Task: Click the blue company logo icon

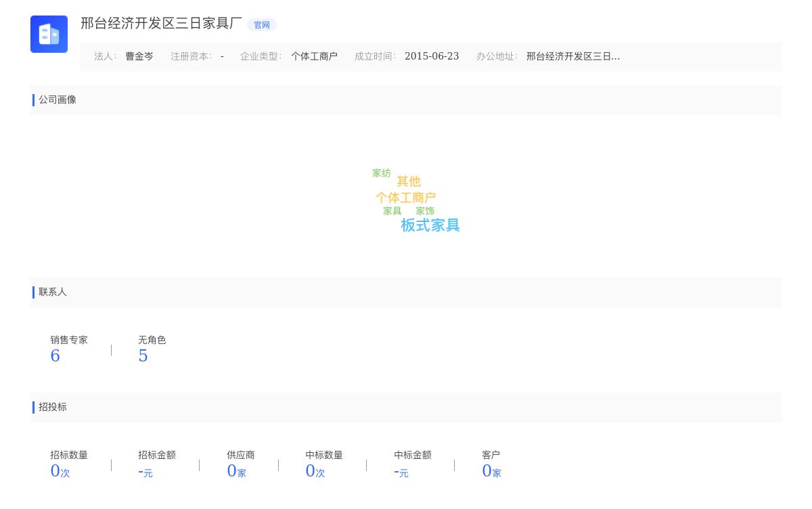Action: point(49,34)
